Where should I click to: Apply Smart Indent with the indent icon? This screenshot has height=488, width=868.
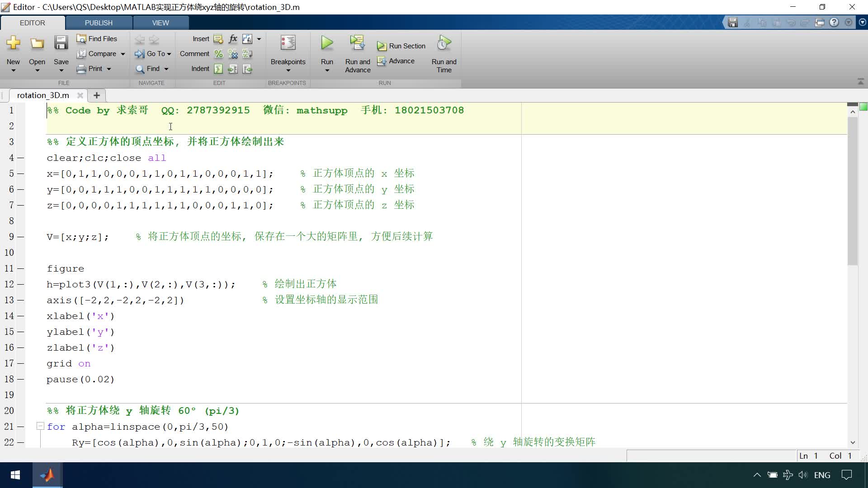coord(218,69)
